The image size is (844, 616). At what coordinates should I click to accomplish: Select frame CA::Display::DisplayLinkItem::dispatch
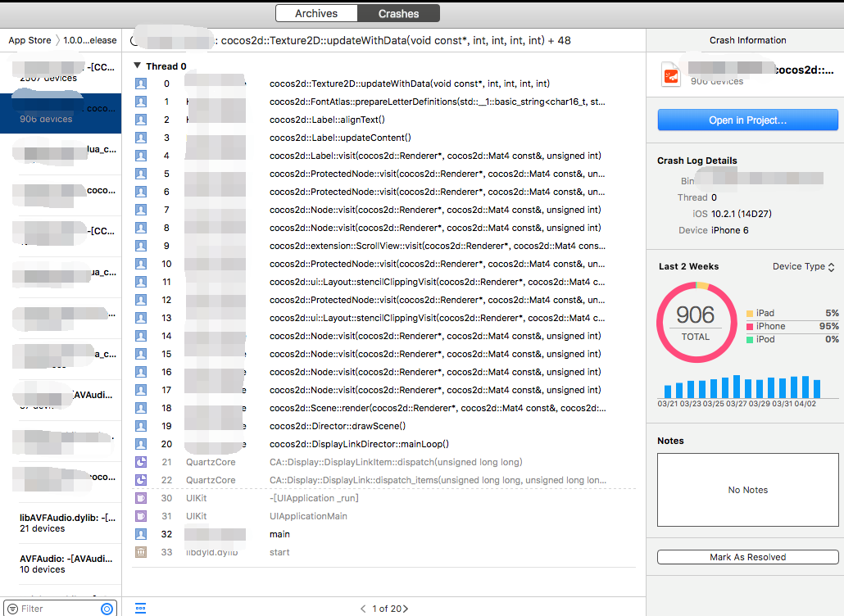[396, 462]
